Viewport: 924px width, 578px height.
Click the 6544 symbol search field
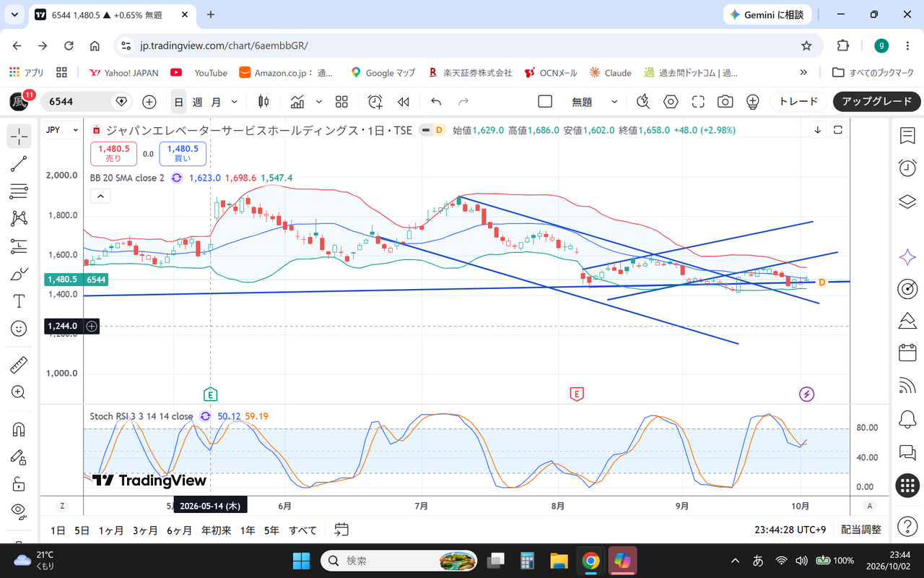pos(87,102)
